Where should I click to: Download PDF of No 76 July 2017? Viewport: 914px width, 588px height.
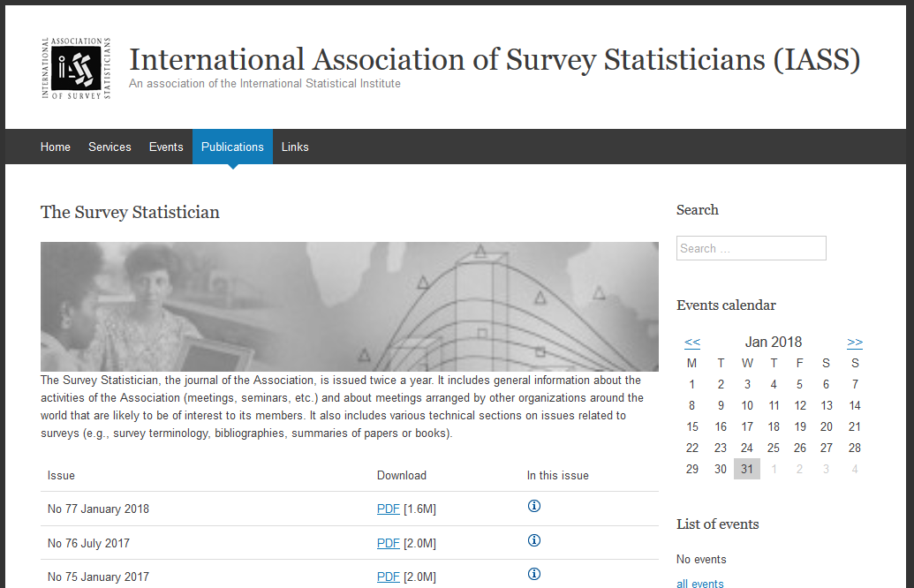coord(389,543)
